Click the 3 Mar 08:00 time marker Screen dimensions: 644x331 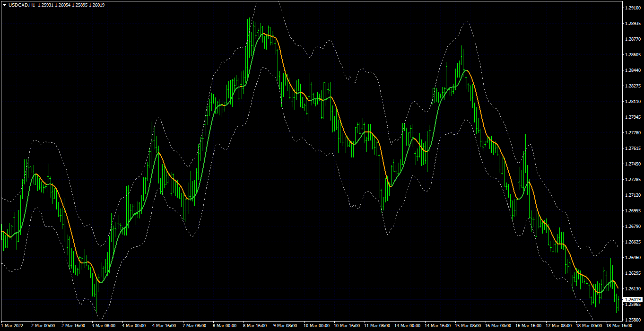pyautogui.click(x=104, y=326)
